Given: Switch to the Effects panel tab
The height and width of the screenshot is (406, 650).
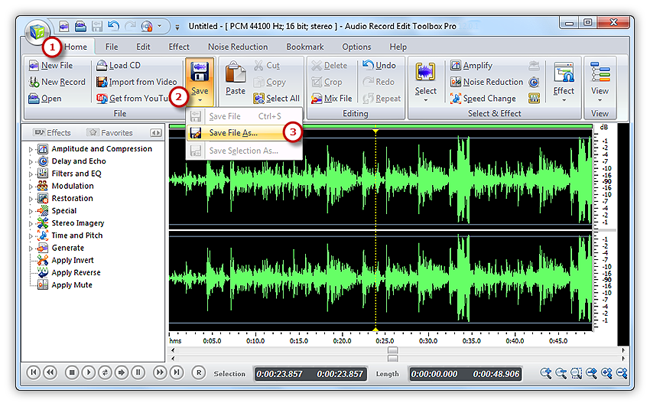Looking at the screenshot, I should tap(53, 133).
